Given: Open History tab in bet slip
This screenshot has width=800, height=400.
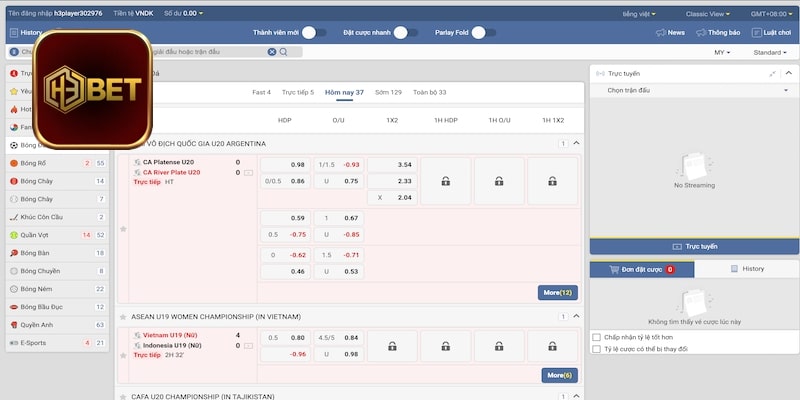Looking at the screenshot, I should click(x=746, y=269).
